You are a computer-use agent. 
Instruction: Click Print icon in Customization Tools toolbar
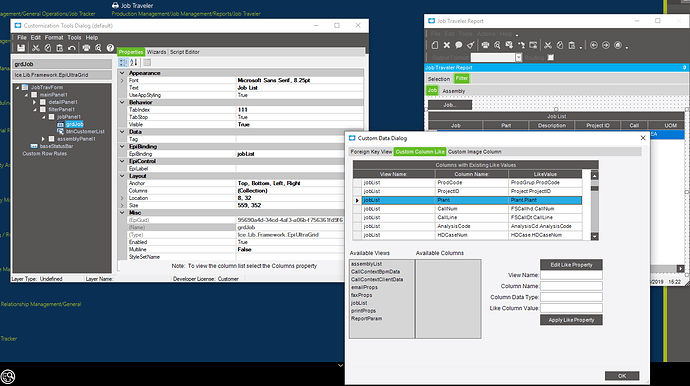[86, 48]
